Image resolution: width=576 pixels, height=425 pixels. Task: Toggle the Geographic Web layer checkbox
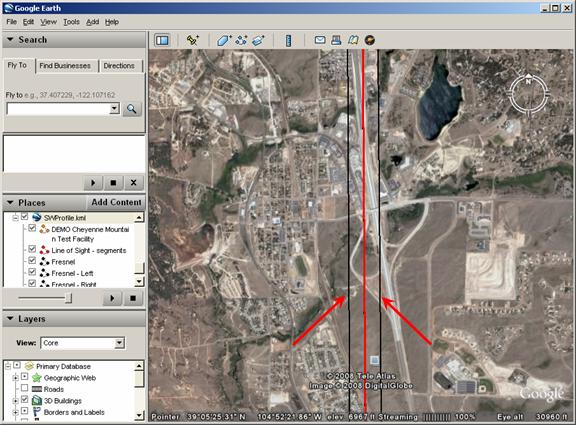pos(24,377)
